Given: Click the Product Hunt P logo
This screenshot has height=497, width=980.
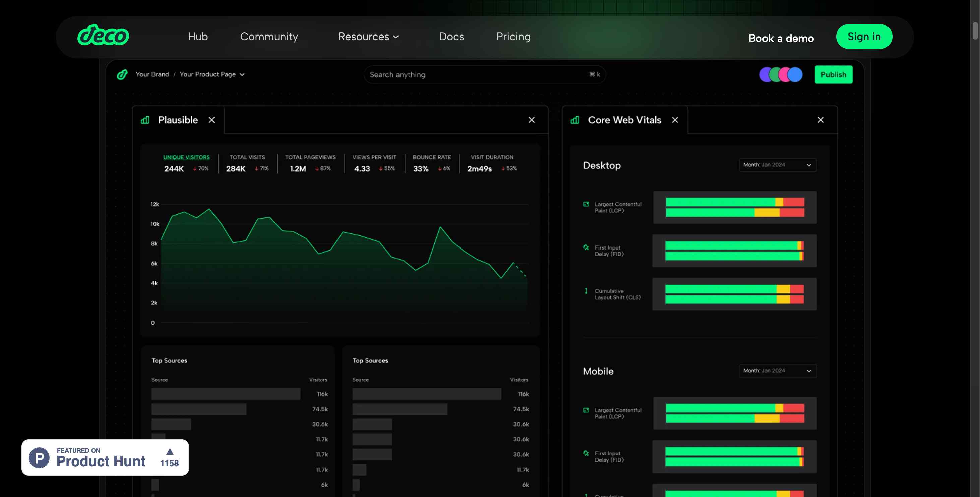Looking at the screenshot, I should [x=39, y=457].
